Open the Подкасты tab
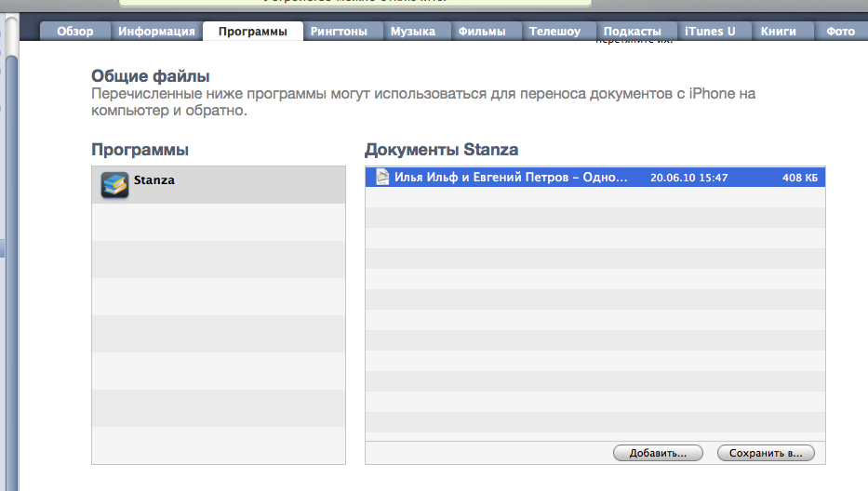Image resolution: width=868 pixels, height=491 pixels. click(x=632, y=32)
